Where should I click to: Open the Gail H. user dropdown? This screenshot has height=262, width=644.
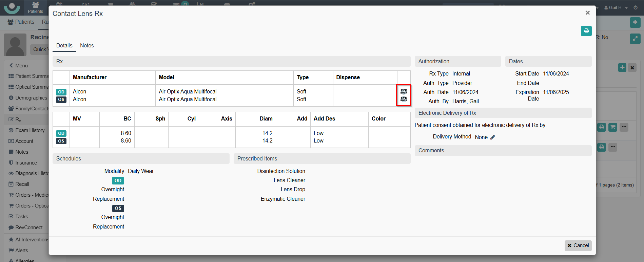pos(616,7)
